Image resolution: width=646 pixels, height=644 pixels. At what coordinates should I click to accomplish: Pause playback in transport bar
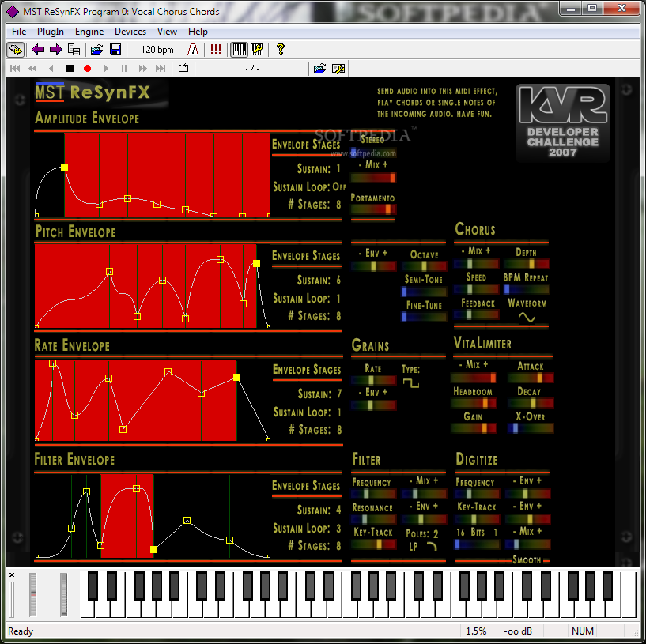[124, 69]
